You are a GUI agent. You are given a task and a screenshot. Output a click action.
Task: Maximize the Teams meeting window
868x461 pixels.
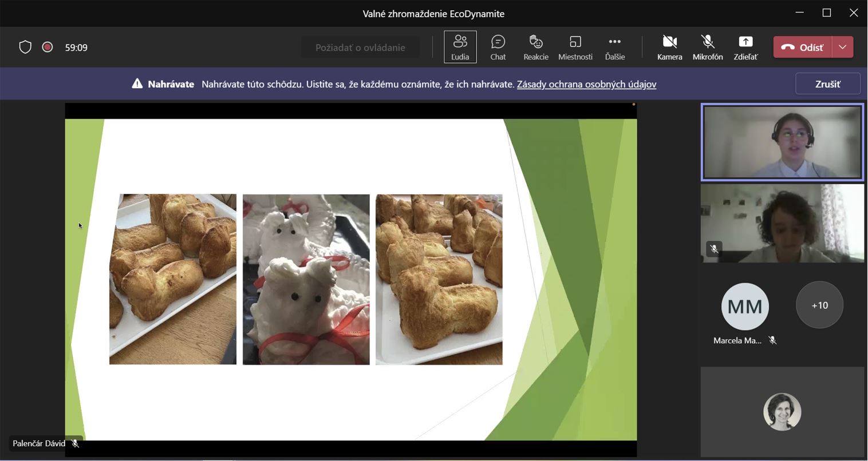pyautogui.click(x=827, y=13)
